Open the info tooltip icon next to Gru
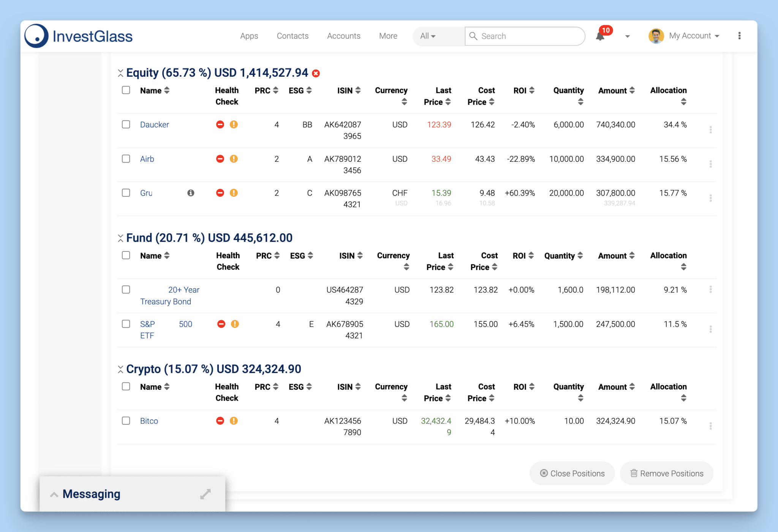 (x=190, y=193)
